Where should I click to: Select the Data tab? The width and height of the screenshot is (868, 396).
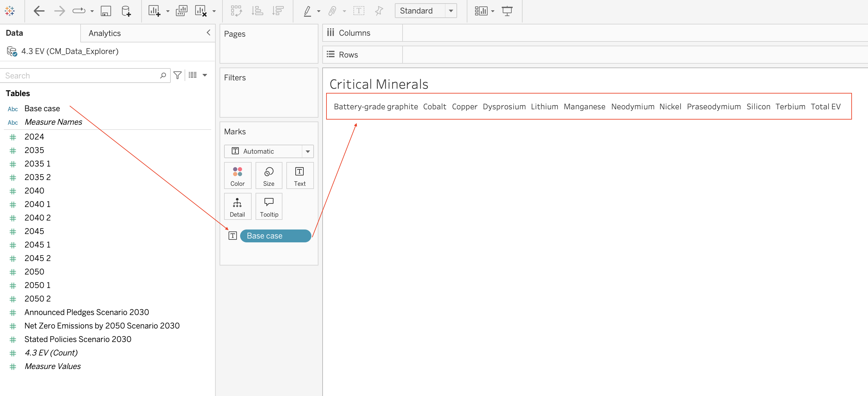[14, 33]
